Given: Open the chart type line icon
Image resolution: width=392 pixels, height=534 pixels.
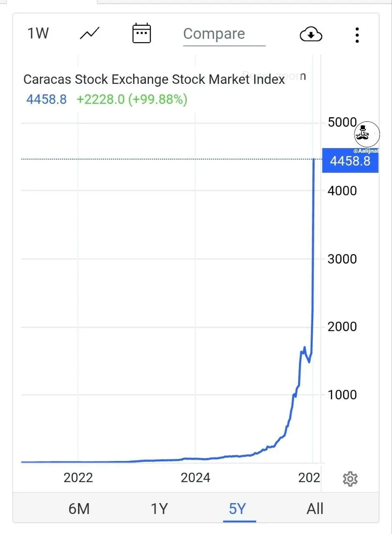Looking at the screenshot, I should (x=90, y=33).
